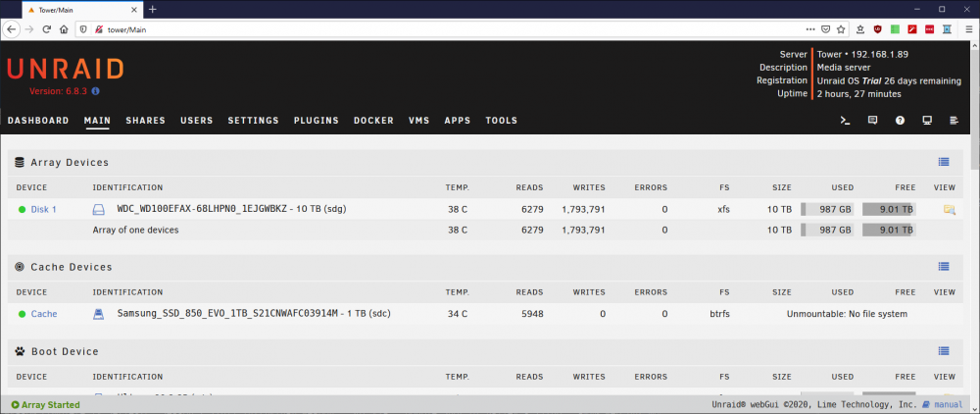The height and width of the screenshot is (414, 980).
Task: Open the system log icon in header
Action: pos(954,121)
